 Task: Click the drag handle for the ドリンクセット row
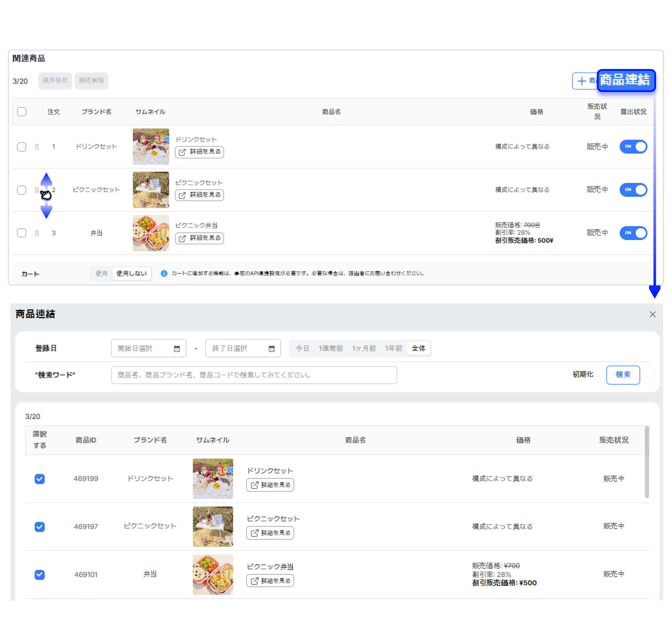coord(37,147)
